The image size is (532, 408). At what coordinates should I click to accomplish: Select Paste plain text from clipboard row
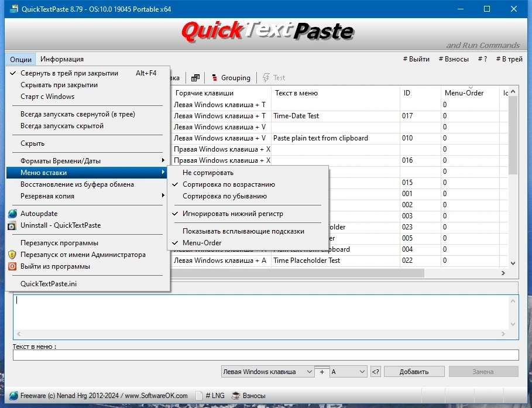pos(339,138)
